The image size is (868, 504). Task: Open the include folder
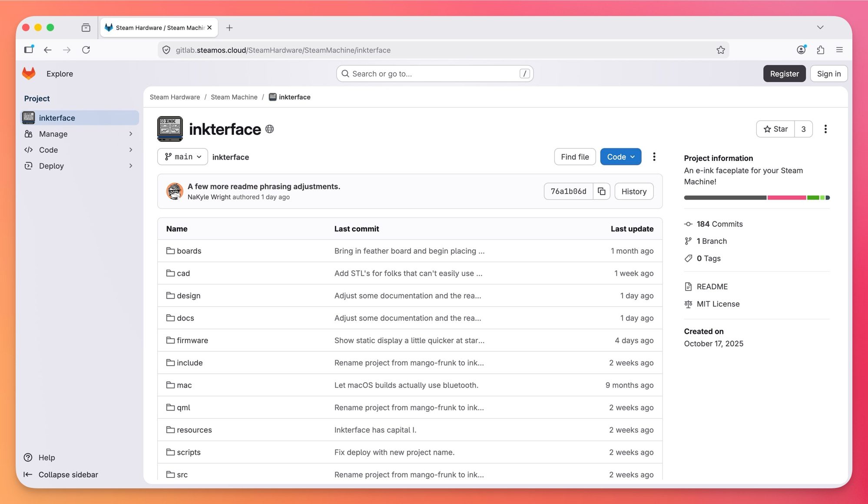pos(189,363)
